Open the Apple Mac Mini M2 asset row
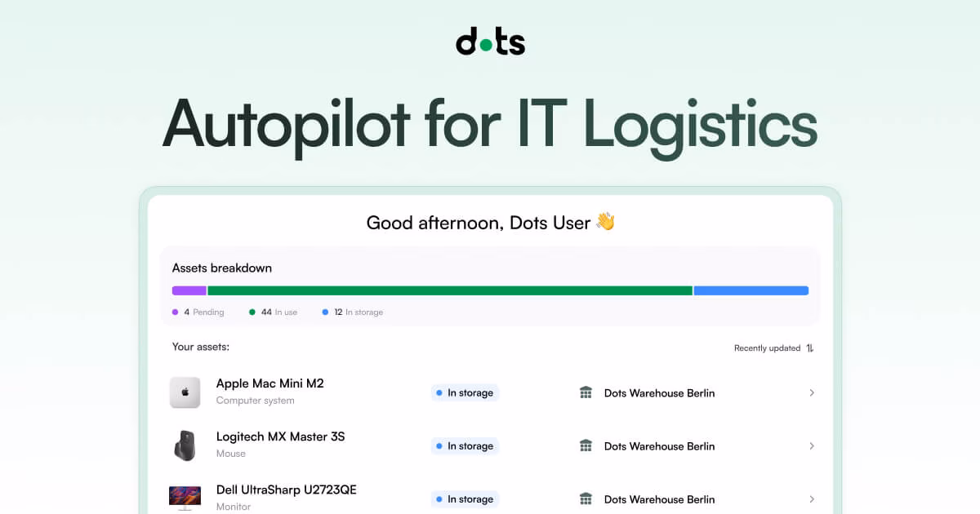 pyautogui.click(x=490, y=392)
